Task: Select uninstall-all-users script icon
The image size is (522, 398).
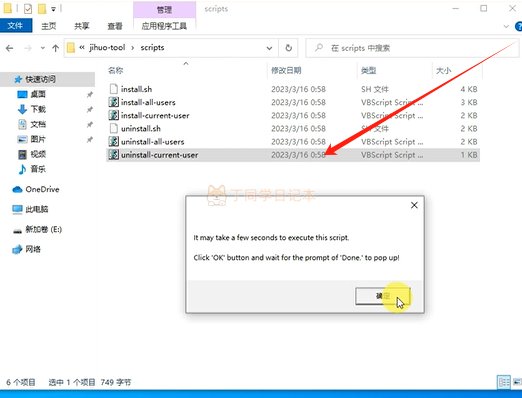Action: [114, 142]
